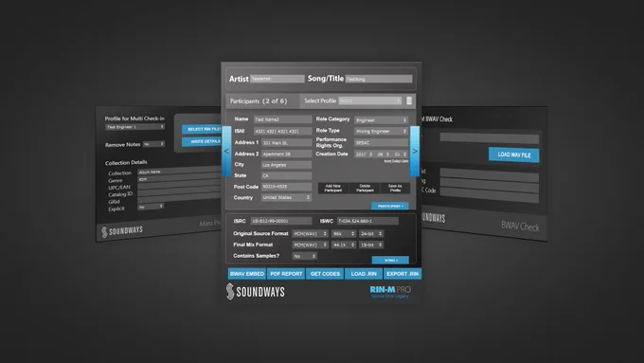Click the BWAV EMBED button
Viewport: 644px width, 363px height.
click(247, 274)
